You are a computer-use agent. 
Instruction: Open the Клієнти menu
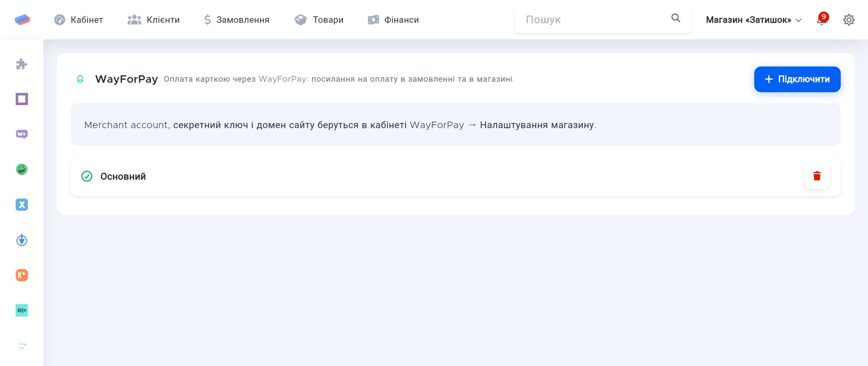[154, 20]
